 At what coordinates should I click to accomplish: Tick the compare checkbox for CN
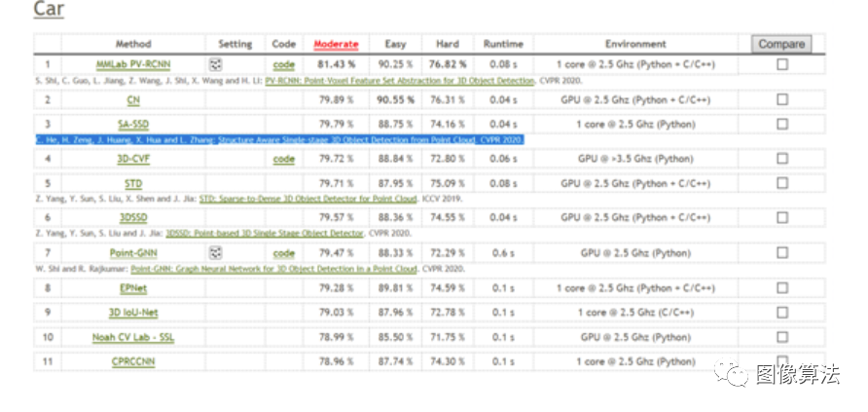[781, 99]
